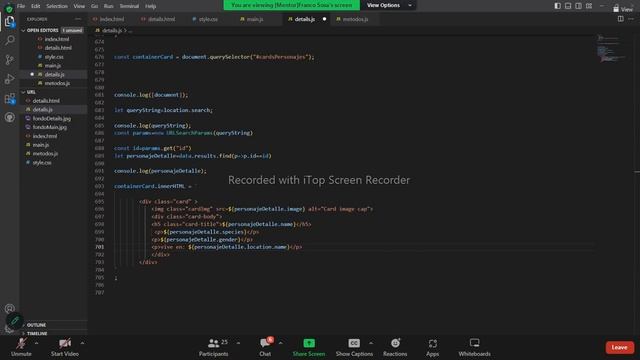Open fondoDetails.jpg in the file tree
This screenshot has height=360, width=640.
click(x=51, y=118)
